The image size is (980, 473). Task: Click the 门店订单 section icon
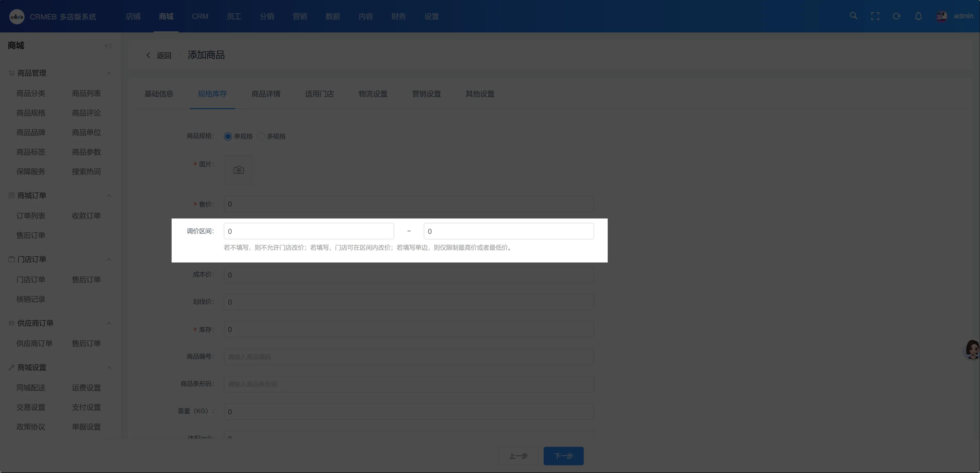[x=11, y=259]
